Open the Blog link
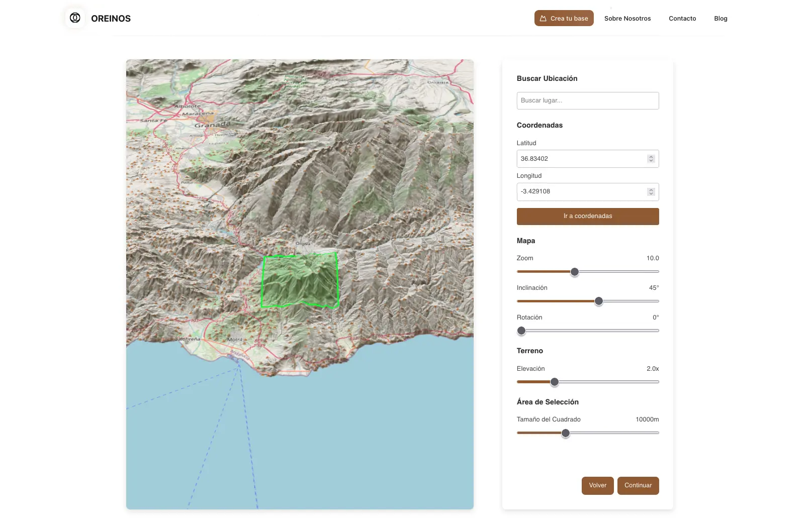 tap(720, 19)
